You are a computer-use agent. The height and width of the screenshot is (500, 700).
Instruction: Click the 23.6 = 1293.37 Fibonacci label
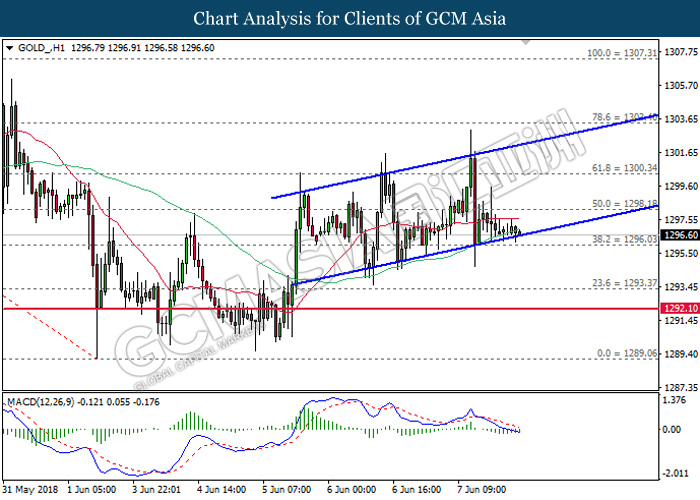pyautogui.click(x=624, y=283)
